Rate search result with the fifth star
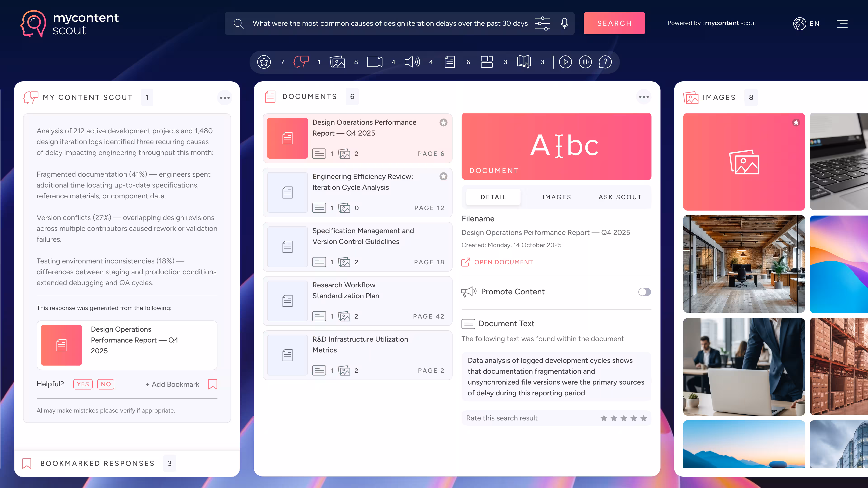This screenshot has width=868, height=488. click(x=644, y=418)
